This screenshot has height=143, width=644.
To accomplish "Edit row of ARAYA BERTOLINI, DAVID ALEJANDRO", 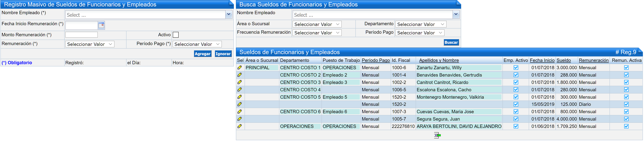I will click(240, 126).
